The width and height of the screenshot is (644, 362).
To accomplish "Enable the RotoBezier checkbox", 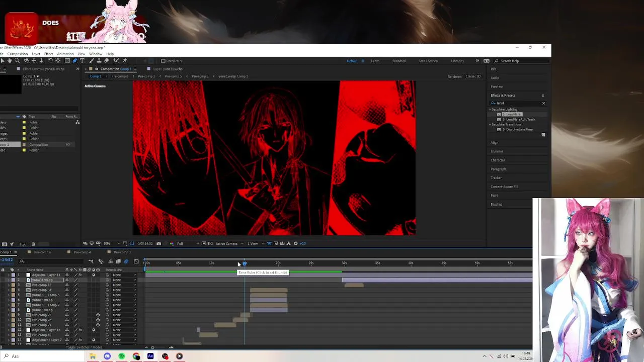I will pyautogui.click(x=163, y=61).
